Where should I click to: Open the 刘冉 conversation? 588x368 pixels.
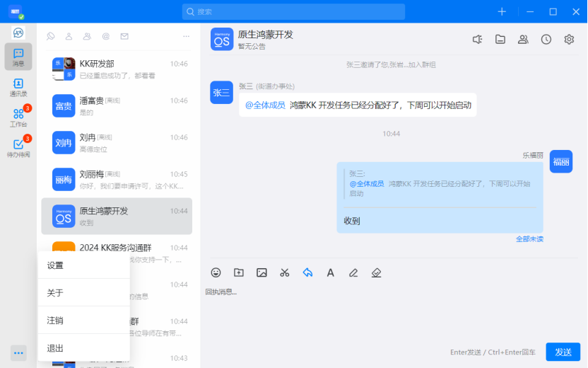click(117, 143)
